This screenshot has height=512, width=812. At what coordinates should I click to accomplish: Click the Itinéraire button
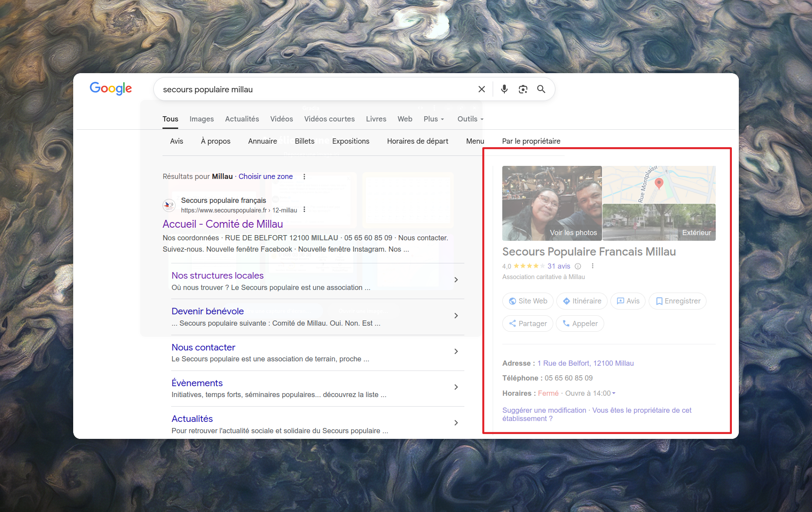coord(582,301)
